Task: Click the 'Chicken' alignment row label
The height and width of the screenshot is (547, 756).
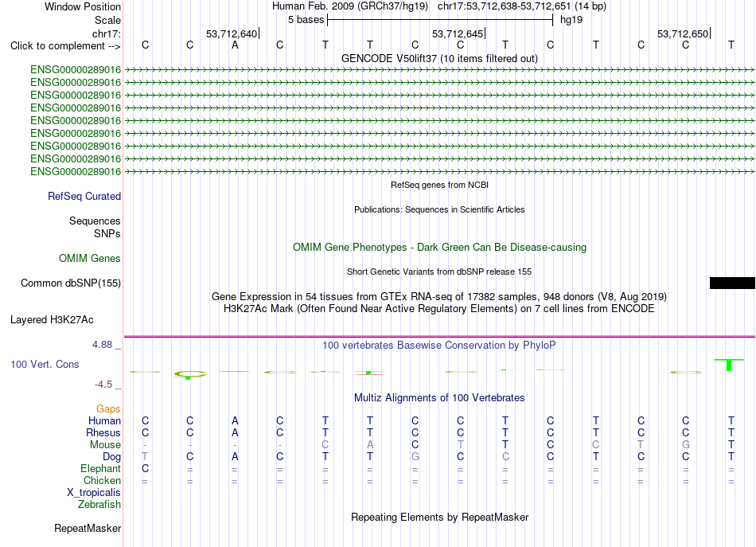Action: click(102, 480)
